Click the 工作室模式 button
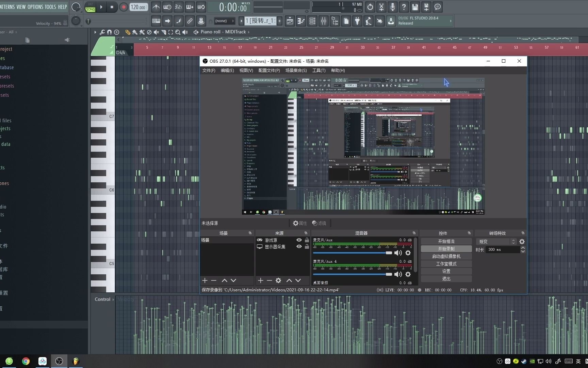588x368 pixels. tap(446, 264)
